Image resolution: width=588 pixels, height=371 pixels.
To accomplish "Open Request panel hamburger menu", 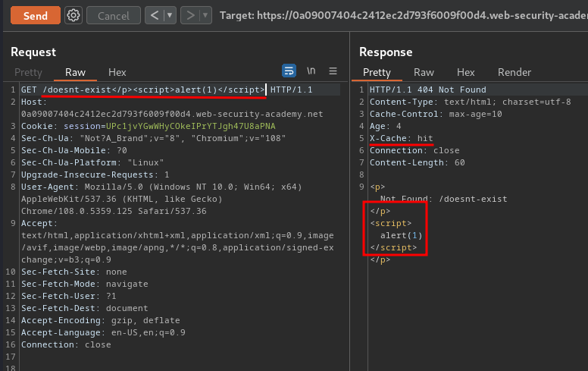I will (x=333, y=71).
